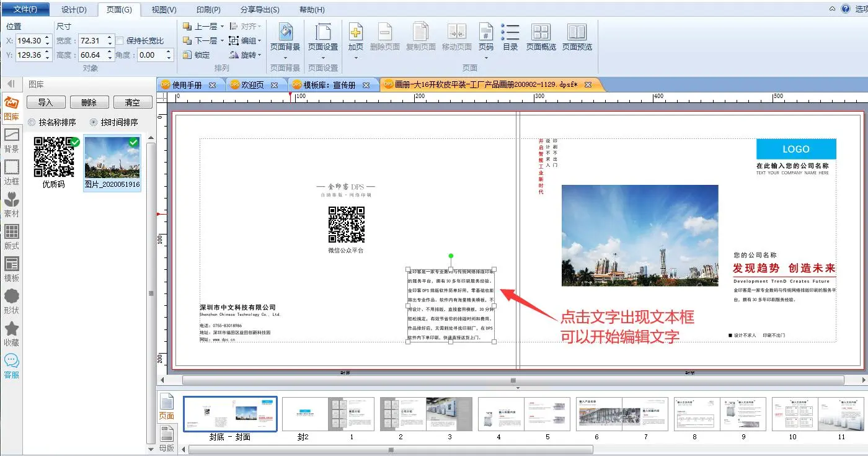Open the 形状 (shapes) sidebar panel
The height and width of the screenshot is (456, 868).
pyautogui.click(x=12, y=301)
